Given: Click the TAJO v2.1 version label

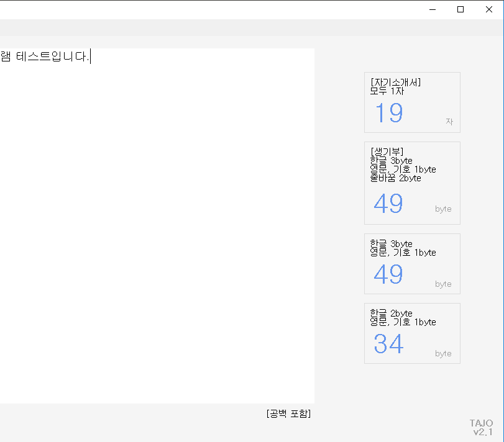Looking at the screenshot, I should pyautogui.click(x=482, y=427).
